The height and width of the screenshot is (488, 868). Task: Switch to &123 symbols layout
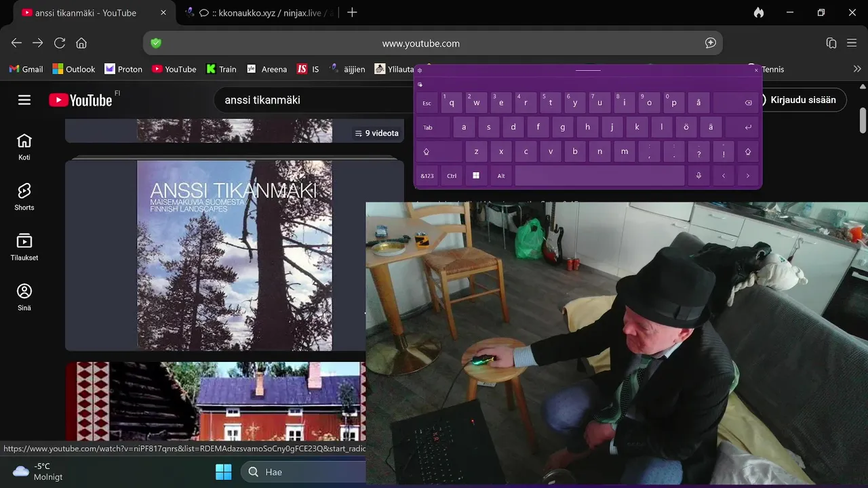(x=427, y=176)
